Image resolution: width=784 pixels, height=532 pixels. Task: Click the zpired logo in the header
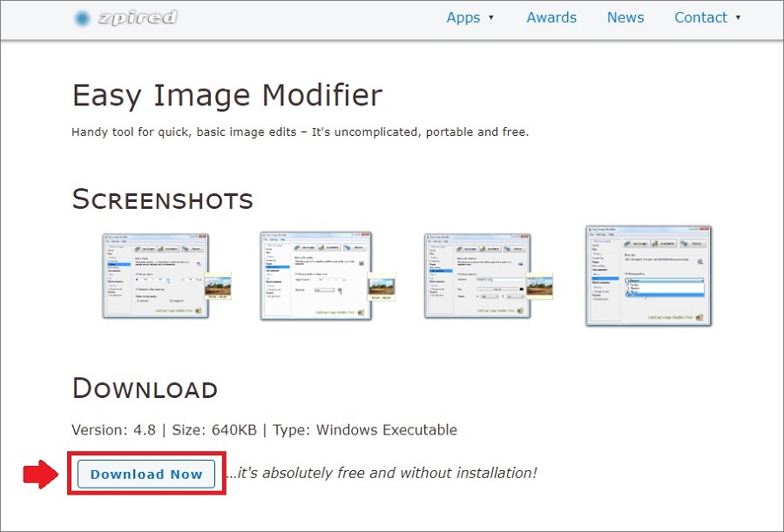point(125,18)
